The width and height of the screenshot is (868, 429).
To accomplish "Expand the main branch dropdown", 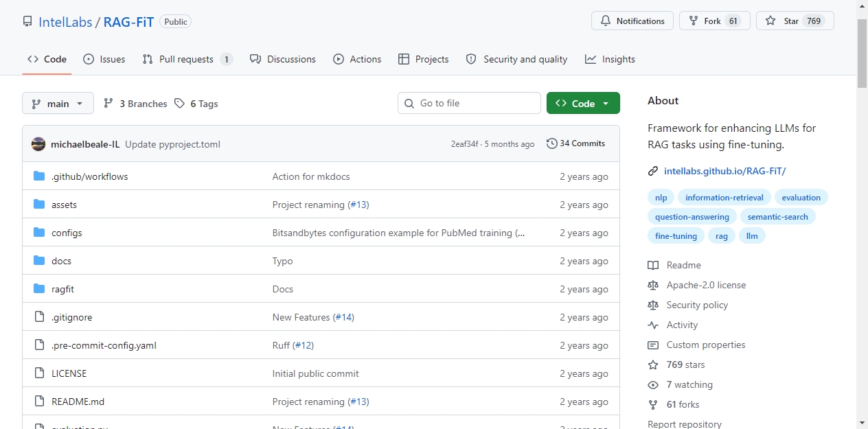I will tap(58, 104).
